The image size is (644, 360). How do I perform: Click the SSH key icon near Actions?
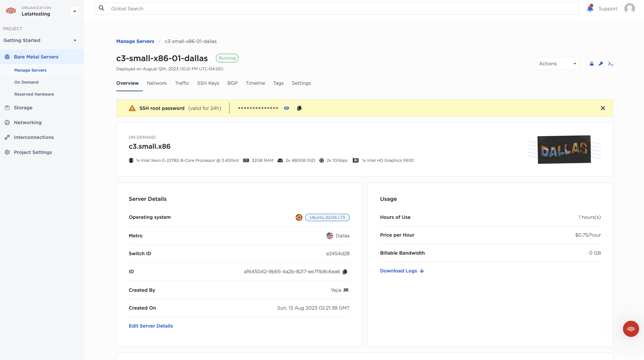coord(601,64)
